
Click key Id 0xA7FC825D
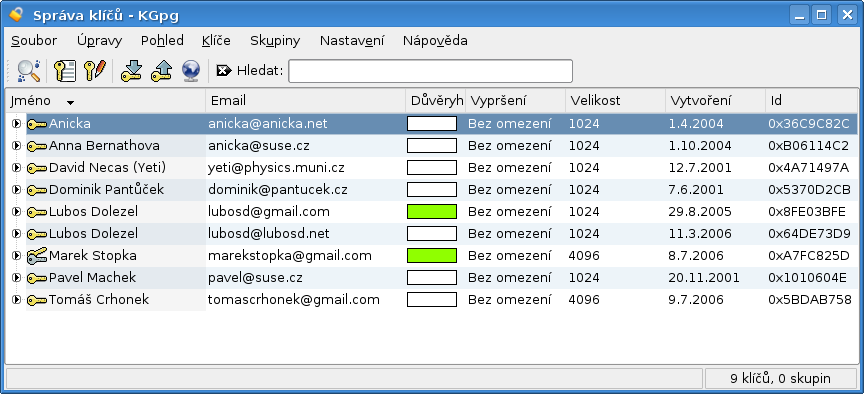click(x=809, y=256)
